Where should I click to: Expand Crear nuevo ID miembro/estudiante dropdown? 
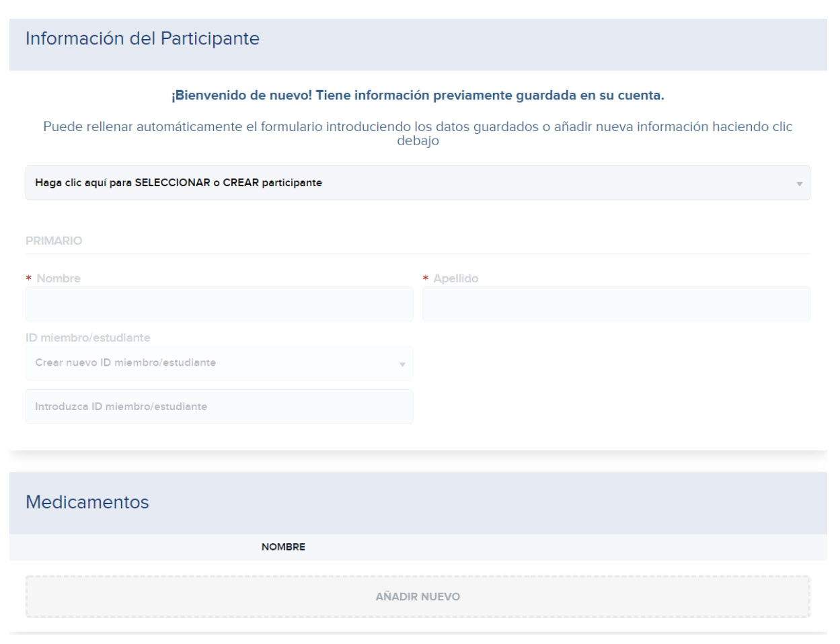[x=219, y=363]
